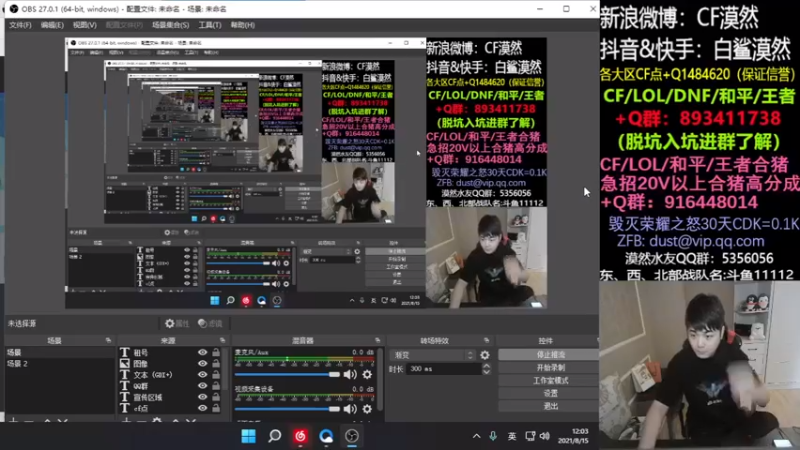
Task: Open the transition properties gear next to 渐变
Action: click(485, 355)
